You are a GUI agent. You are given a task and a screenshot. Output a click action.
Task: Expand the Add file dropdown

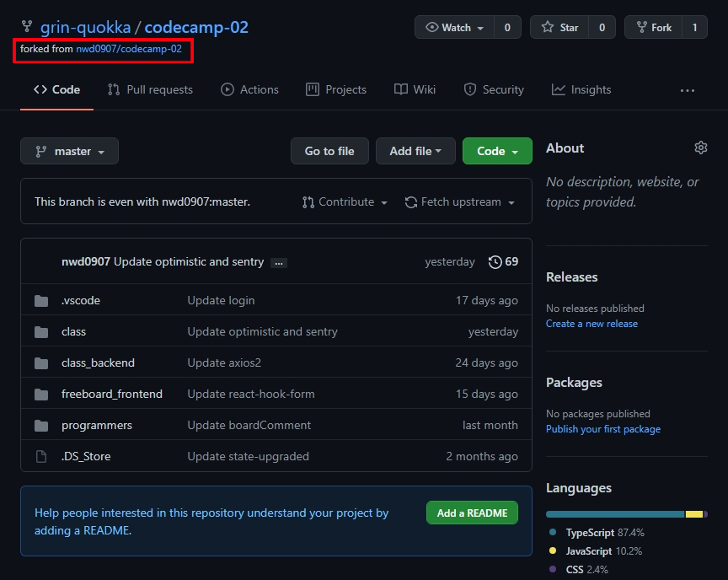point(415,151)
